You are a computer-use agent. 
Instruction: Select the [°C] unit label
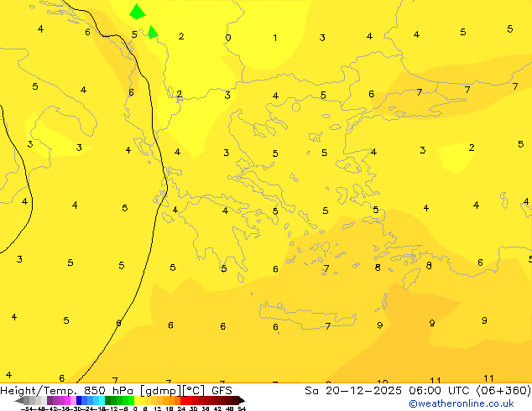(x=194, y=391)
